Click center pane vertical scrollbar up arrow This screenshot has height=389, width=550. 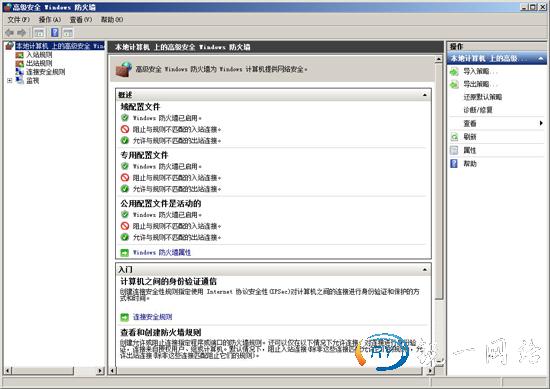(x=438, y=59)
